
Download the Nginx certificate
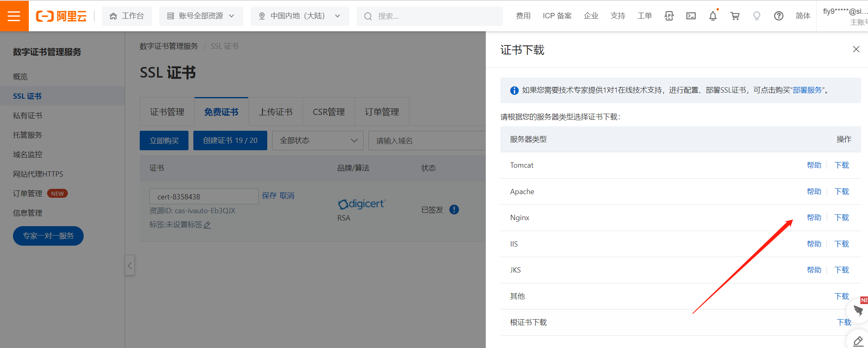842,218
